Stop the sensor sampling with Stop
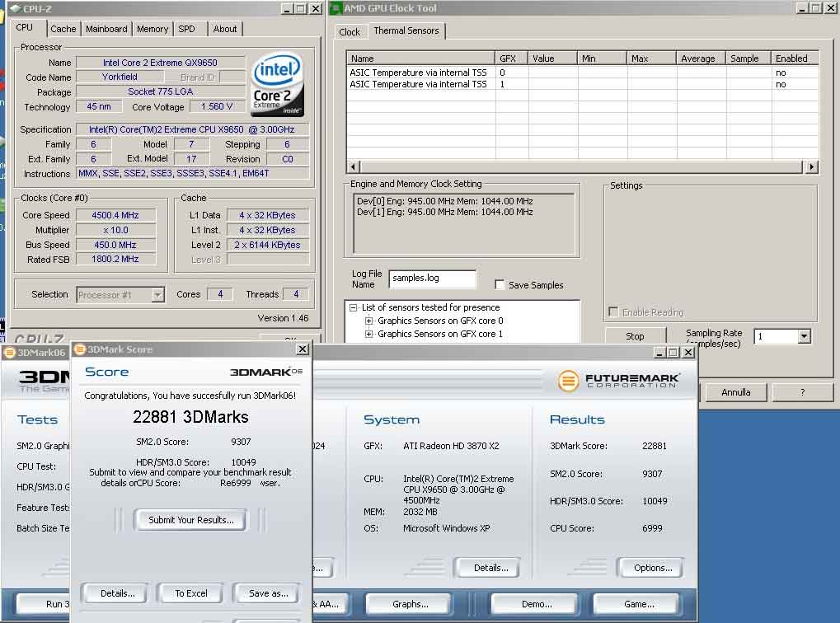Image resolution: width=840 pixels, height=623 pixels. click(635, 336)
